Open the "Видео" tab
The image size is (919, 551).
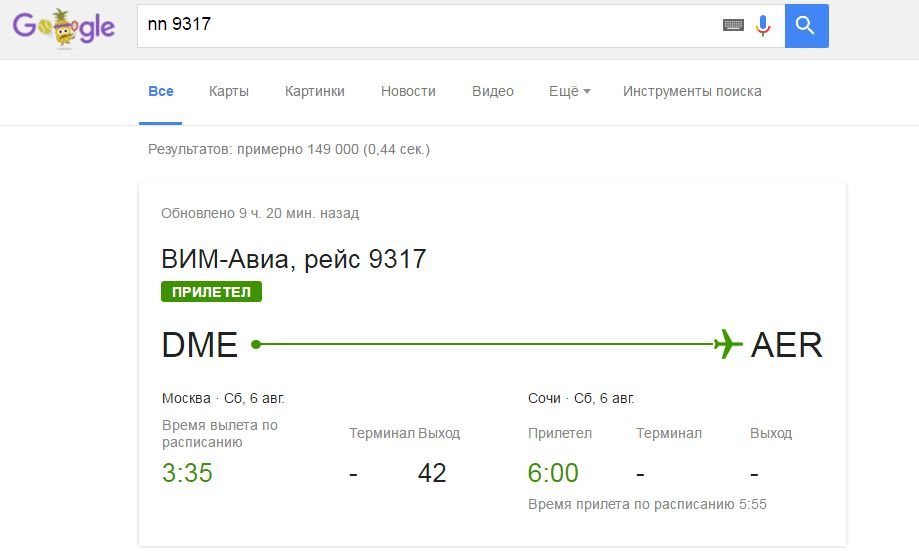[493, 91]
